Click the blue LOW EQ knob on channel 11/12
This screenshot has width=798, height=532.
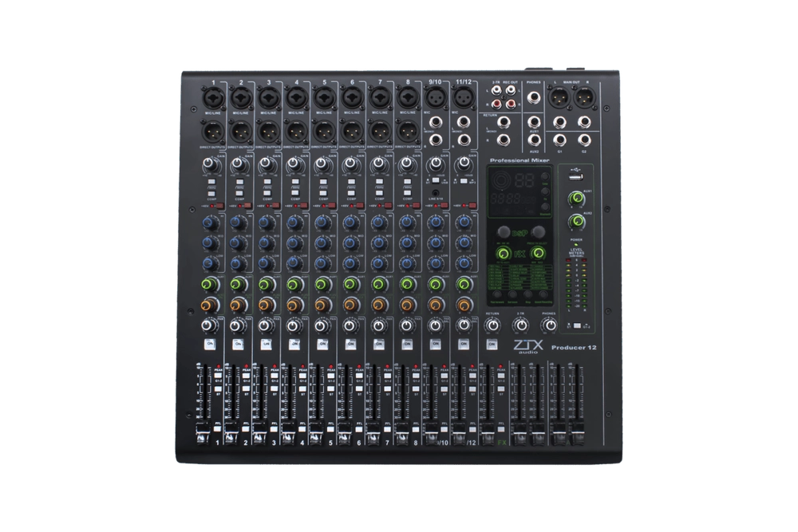(463, 263)
